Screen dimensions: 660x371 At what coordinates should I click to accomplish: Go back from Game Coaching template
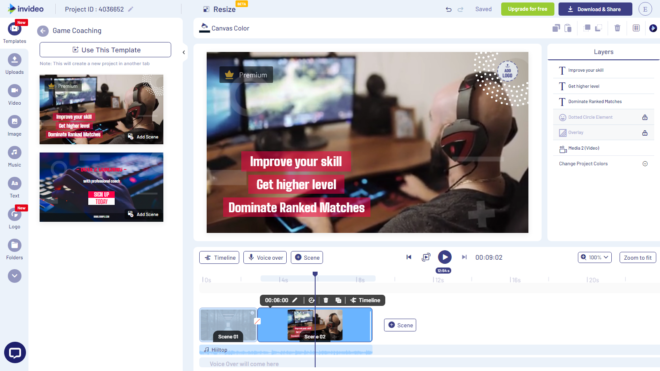pyautogui.click(x=43, y=31)
